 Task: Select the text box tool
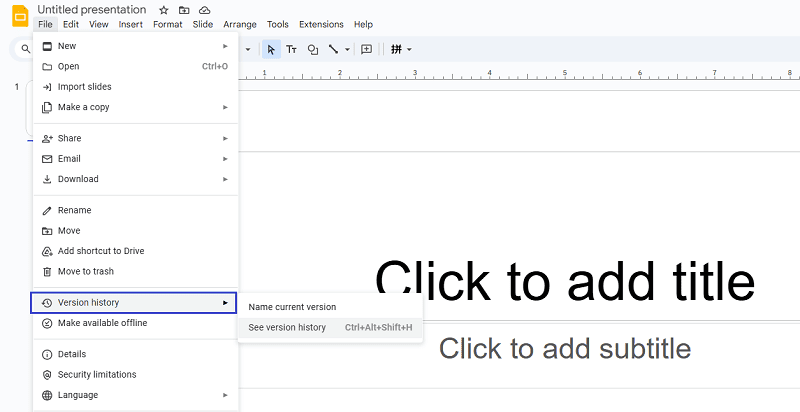[x=292, y=49]
